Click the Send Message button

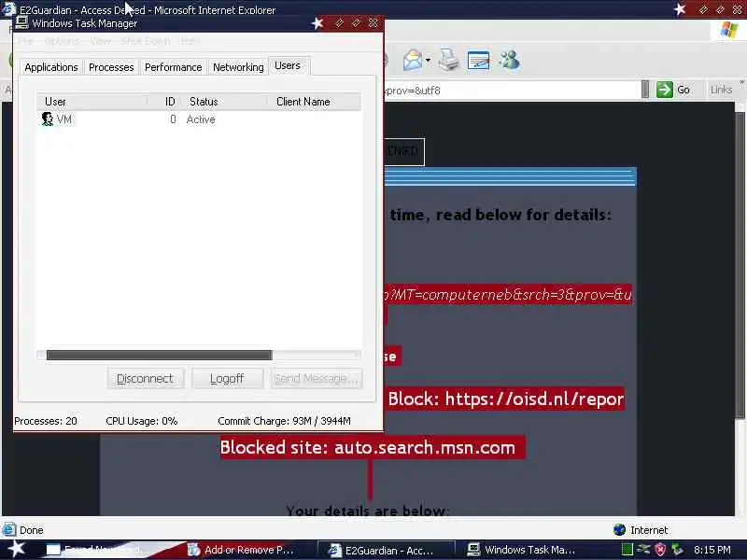[x=317, y=379]
